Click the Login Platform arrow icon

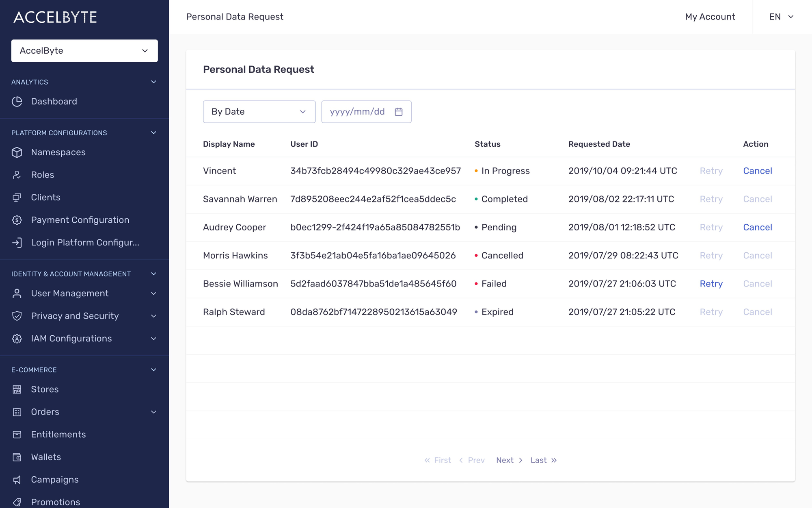click(x=17, y=243)
